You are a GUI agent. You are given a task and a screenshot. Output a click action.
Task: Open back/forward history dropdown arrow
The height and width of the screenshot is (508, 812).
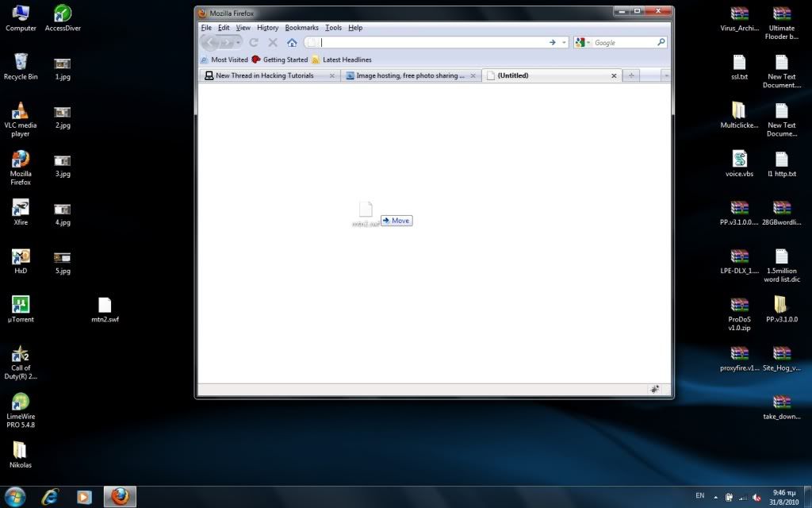click(238, 43)
